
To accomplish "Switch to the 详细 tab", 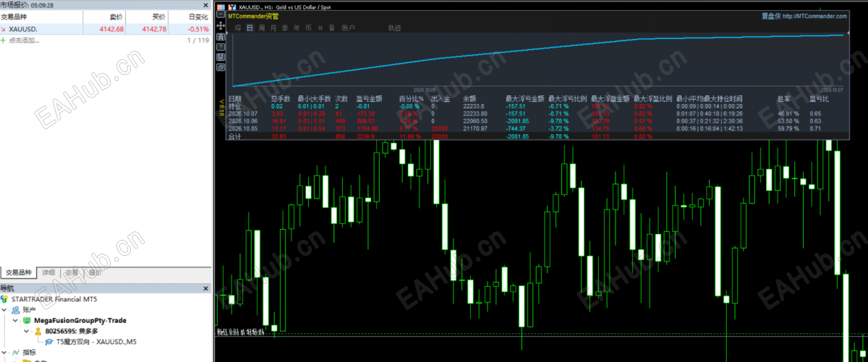I will [x=48, y=273].
